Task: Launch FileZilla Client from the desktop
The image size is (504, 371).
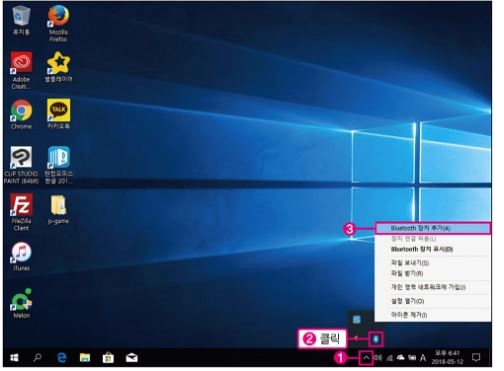Action: 21,212
